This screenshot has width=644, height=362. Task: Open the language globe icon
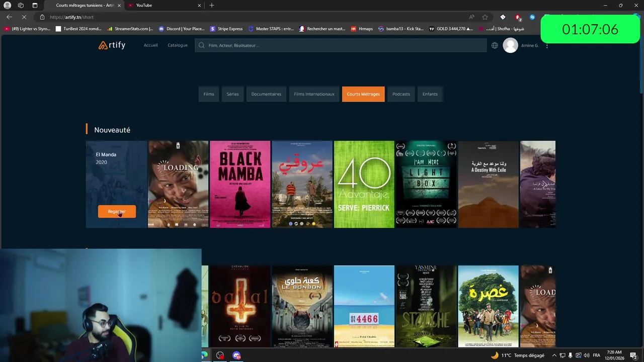tap(495, 45)
